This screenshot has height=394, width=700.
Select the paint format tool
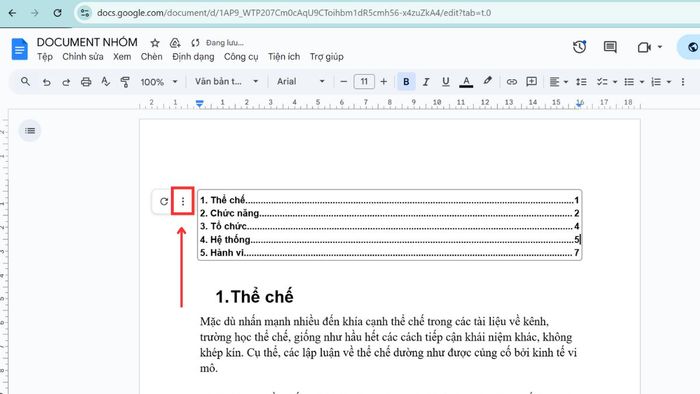(125, 82)
